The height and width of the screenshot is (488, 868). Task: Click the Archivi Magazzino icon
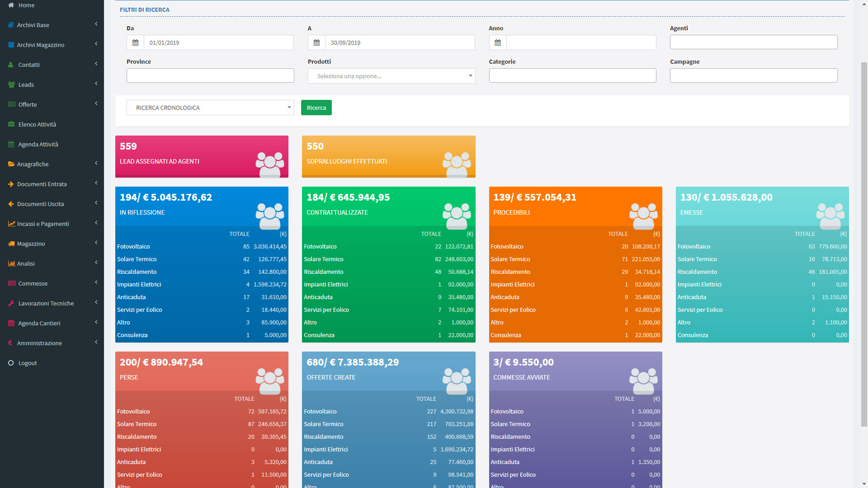pyautogui.click(x=11, y=45)
